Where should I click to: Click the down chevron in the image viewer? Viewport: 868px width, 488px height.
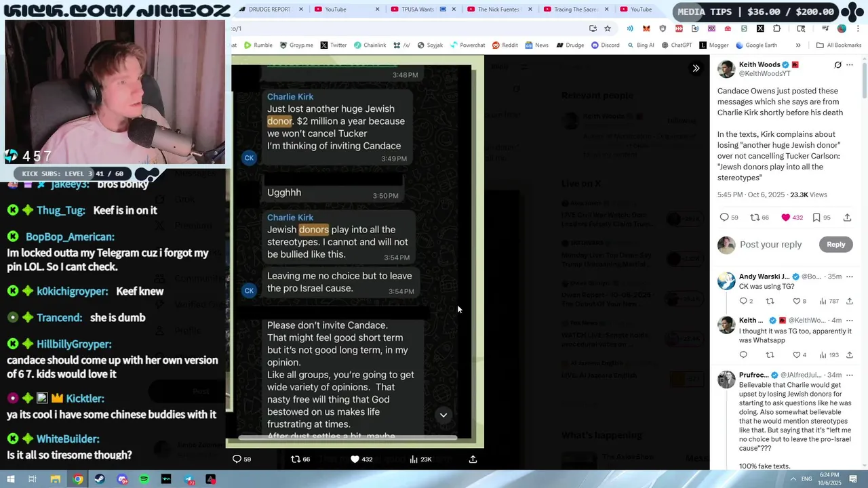(443, 415)
